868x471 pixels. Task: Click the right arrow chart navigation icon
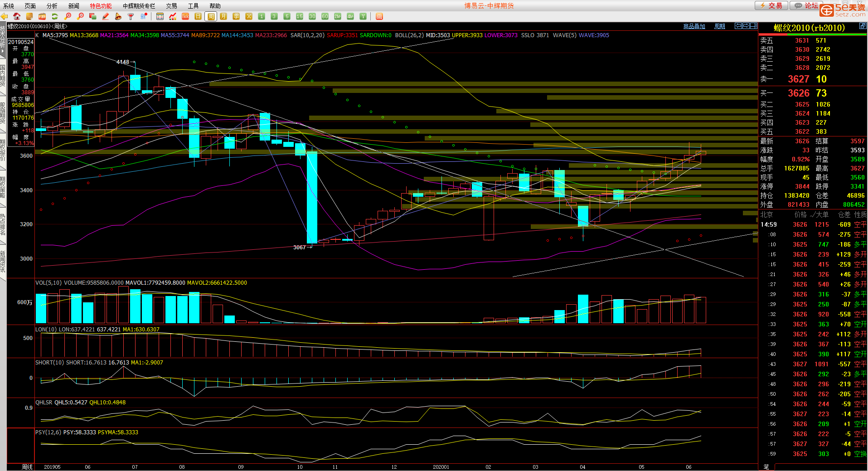746,26
